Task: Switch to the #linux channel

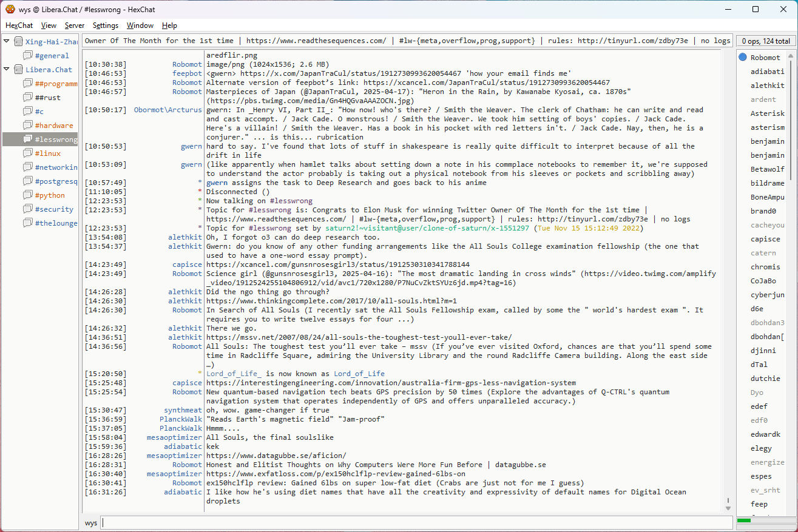Action: [x=47, y=153]
